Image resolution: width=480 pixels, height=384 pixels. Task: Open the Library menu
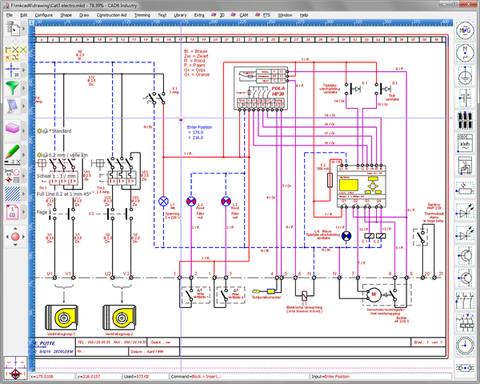(180, 15)
